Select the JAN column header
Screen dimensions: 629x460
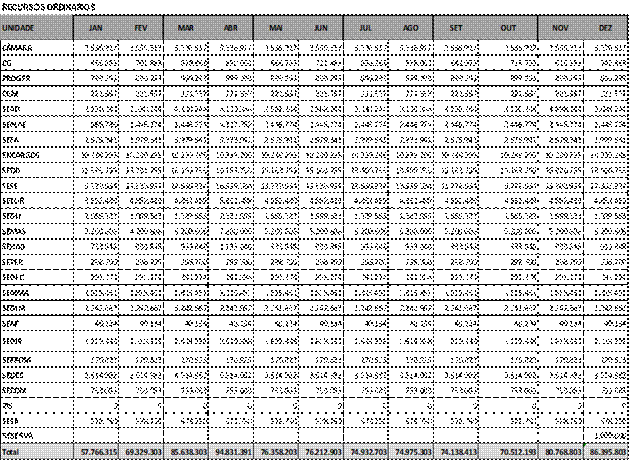pos(96,28)
